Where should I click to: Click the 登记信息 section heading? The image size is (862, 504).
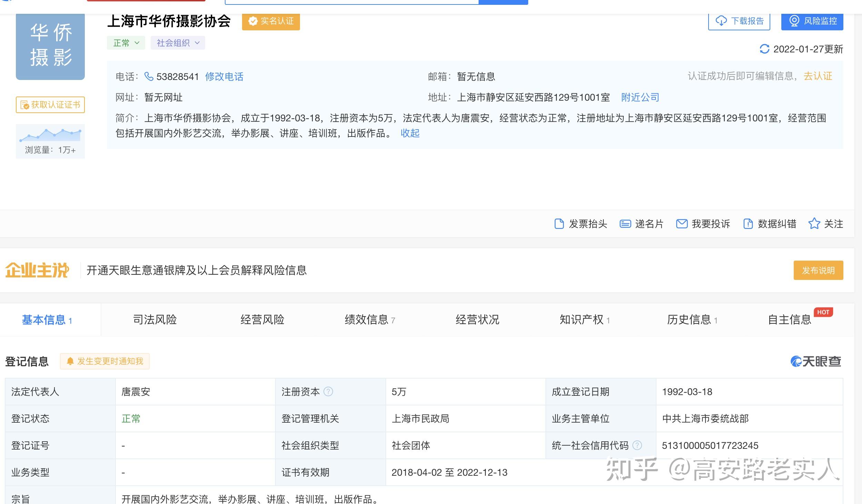click(x=27, y=361)
